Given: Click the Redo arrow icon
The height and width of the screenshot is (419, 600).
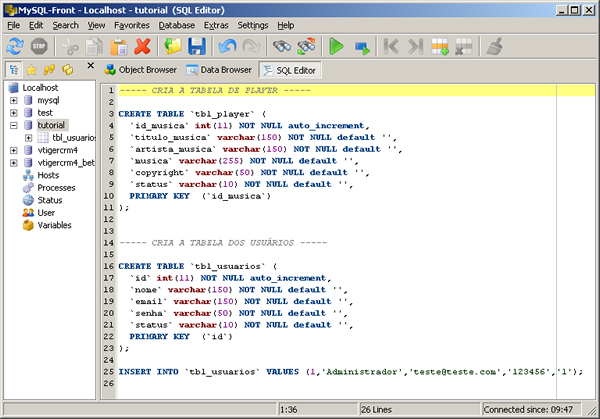Looking at the screenshot, I should click(x=251, y=46).
